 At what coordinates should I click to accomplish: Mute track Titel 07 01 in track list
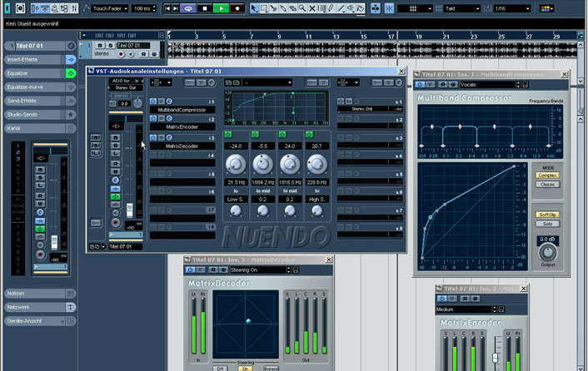tap(100, 45)
